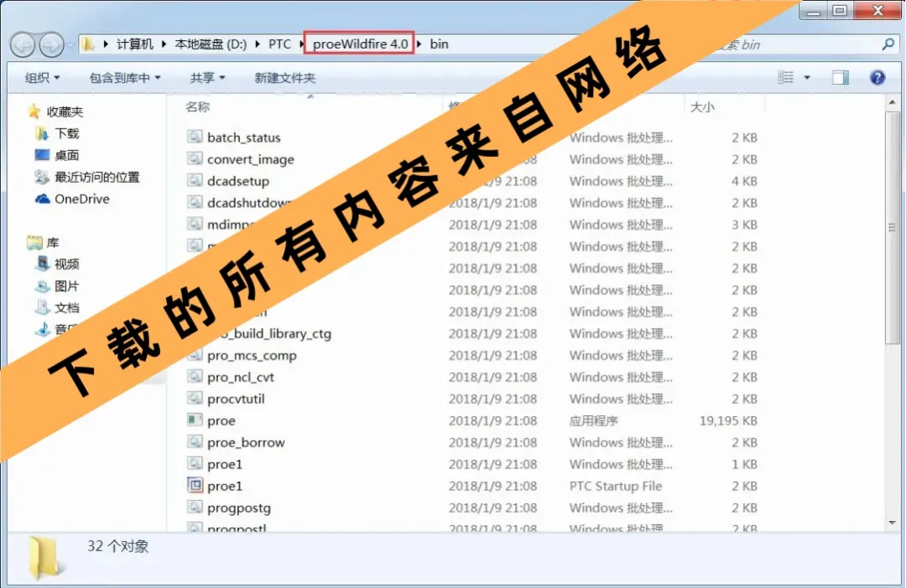Click the folder icon in address bar
Image resolution: width=906 pixels, height=588 pixels.
[x=87, y=44]
